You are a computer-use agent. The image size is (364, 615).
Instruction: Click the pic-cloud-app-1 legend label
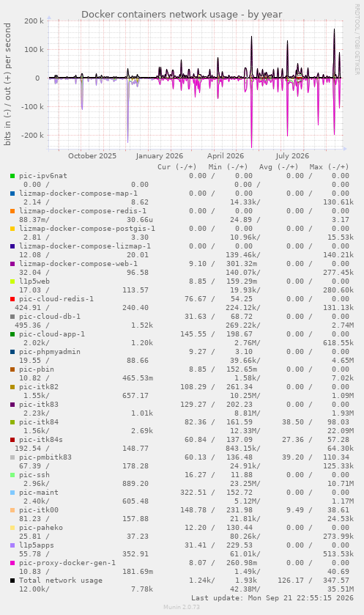[52, 334]
